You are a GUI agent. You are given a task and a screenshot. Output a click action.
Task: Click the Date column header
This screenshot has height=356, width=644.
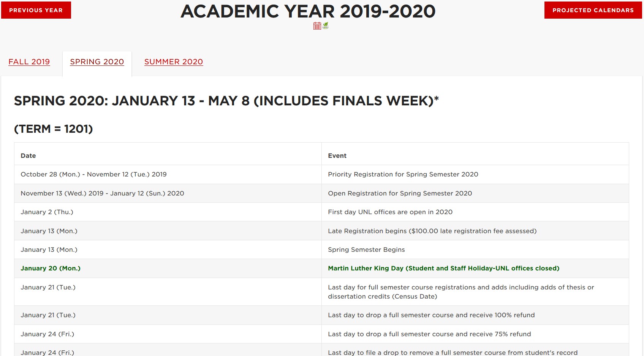point(28,156)
